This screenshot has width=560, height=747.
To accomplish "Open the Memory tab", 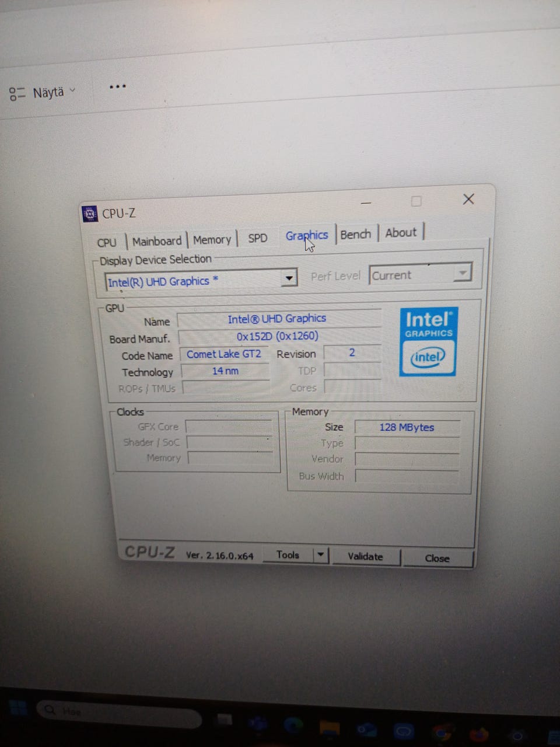I will [212, 240].
